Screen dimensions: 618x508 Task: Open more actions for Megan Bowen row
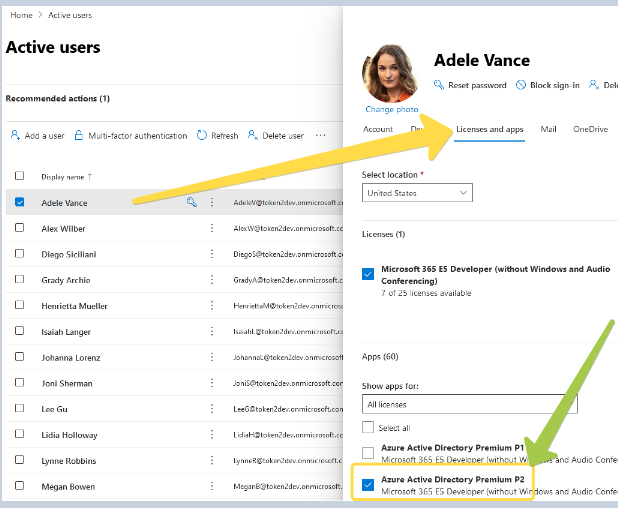[212, 486]
